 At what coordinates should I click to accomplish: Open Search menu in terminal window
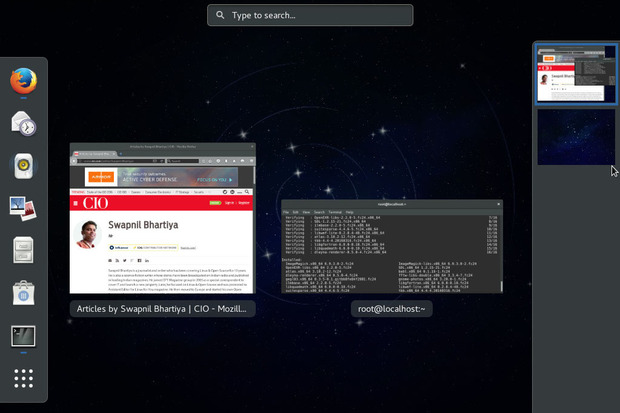tap(319, 212)
